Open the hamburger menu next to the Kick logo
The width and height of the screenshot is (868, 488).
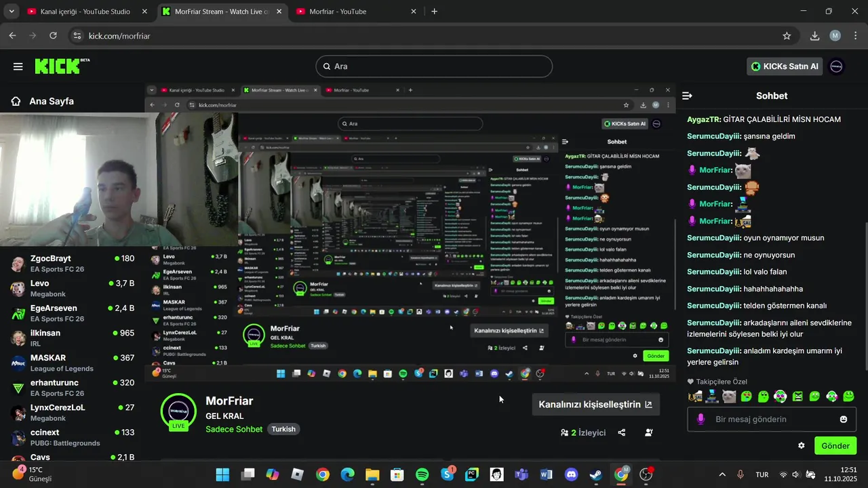point(18,66)
